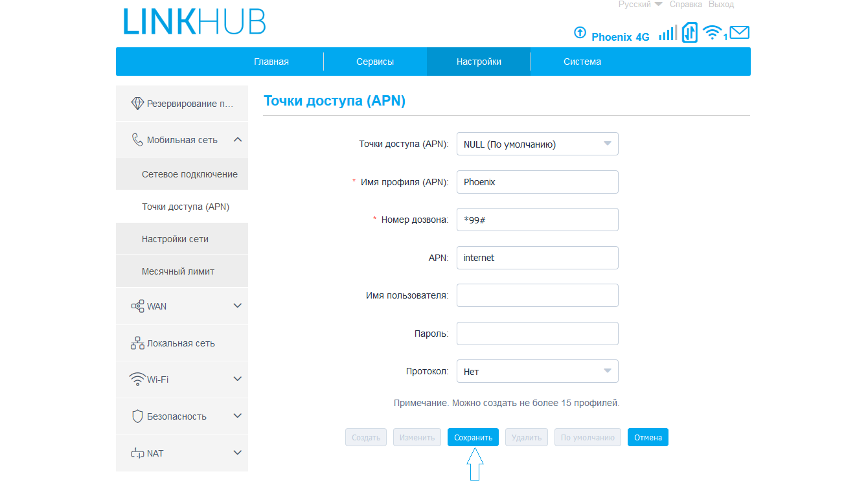Viewport: 868px width, 487px height.
Task: Click the note about 15 профилей
Action: (507, 403)
